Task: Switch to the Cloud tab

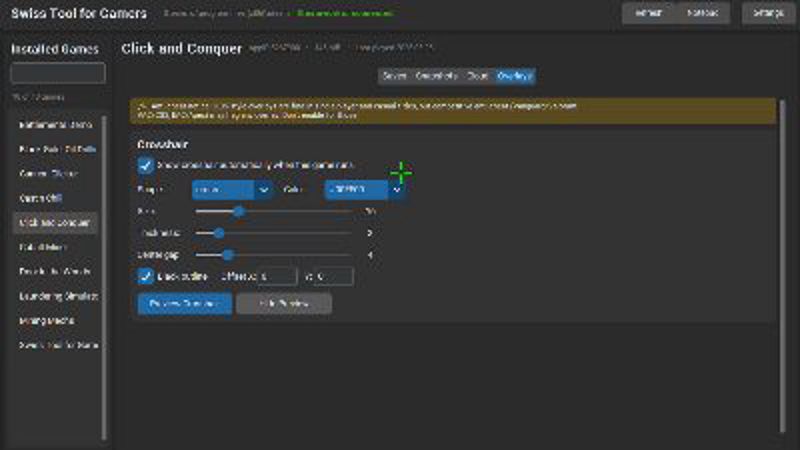Action: [x=478, y=76]
